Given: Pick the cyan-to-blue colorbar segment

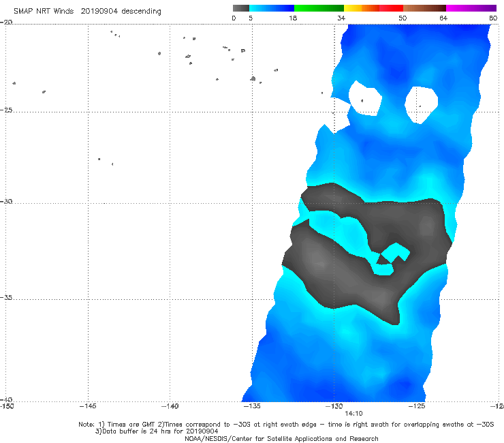Looking at the screenshot, I should pyautogui.click(x=272, y=8).
